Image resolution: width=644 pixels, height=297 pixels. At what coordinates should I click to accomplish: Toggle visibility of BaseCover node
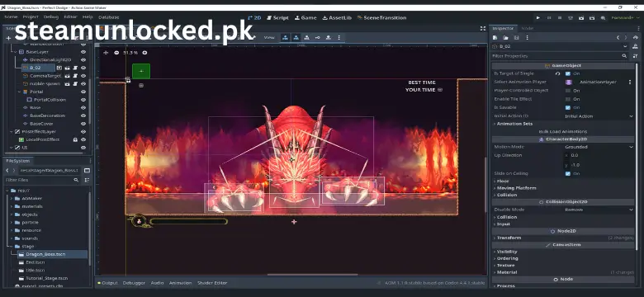83,124
